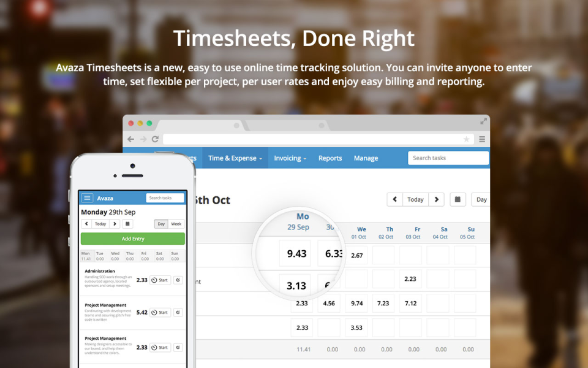Click the green Add Entry button
Viewport: 588px width, 368px height.
click(133, 239)
